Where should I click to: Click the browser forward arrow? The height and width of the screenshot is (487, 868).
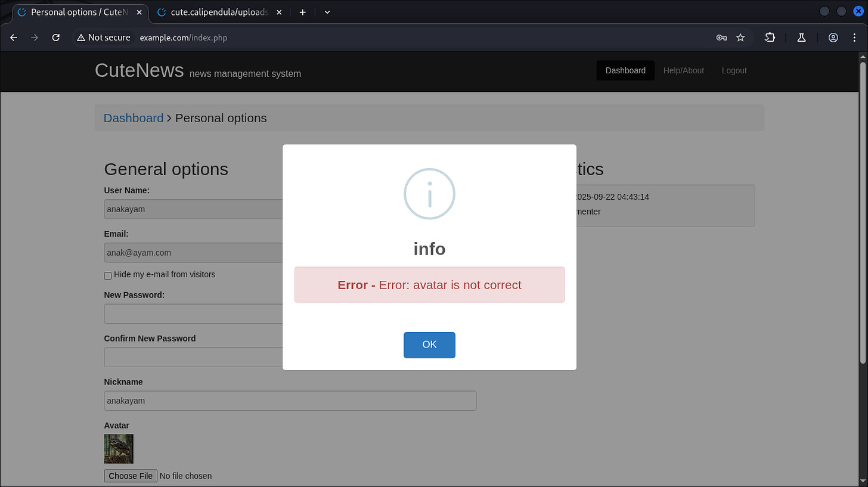pyautogui.click(x=35, y=38)
